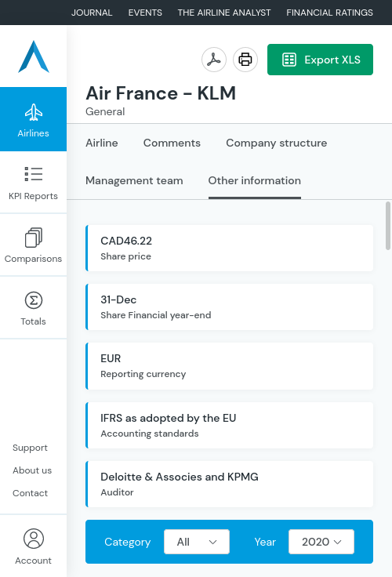Switch to the Comments tab
Screen dimensions: 392x577
point(172,143)
